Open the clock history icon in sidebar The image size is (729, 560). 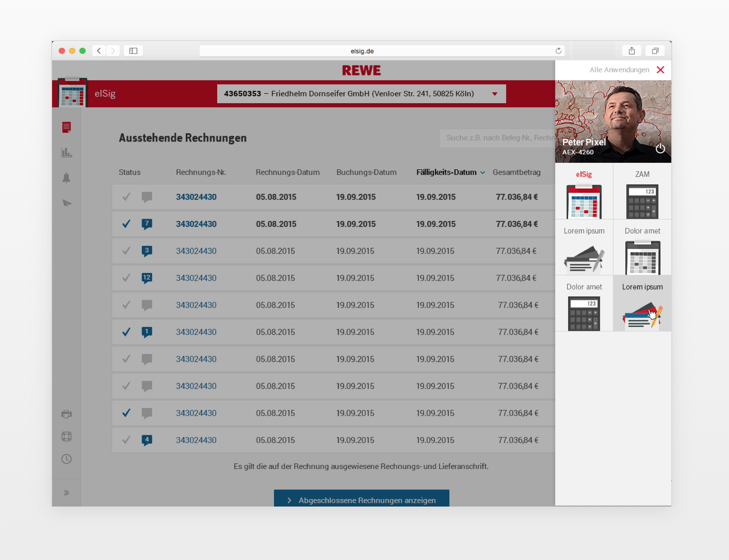point(67,459)
